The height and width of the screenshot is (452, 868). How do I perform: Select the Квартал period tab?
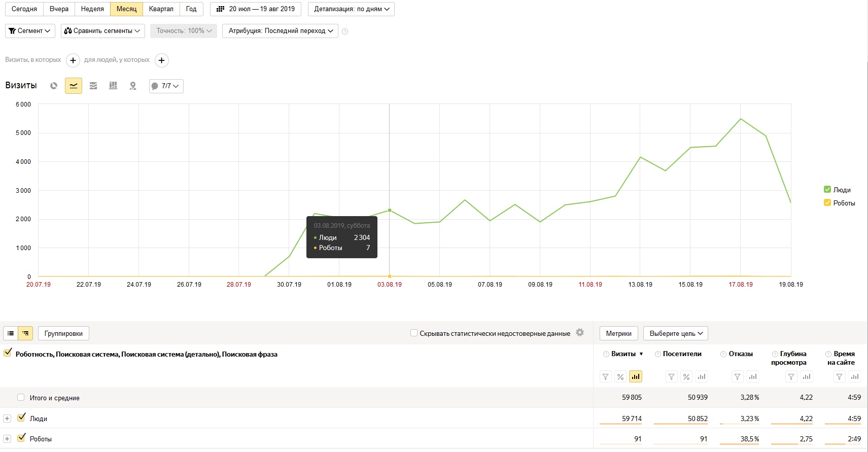[x=161, y=9]
